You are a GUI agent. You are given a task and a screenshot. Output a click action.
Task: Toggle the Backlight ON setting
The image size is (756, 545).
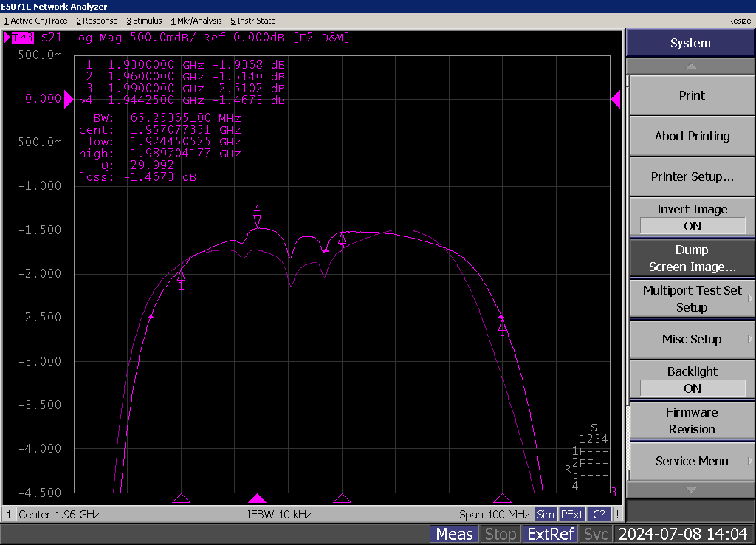pyautogui.click(x=691, y=380)
